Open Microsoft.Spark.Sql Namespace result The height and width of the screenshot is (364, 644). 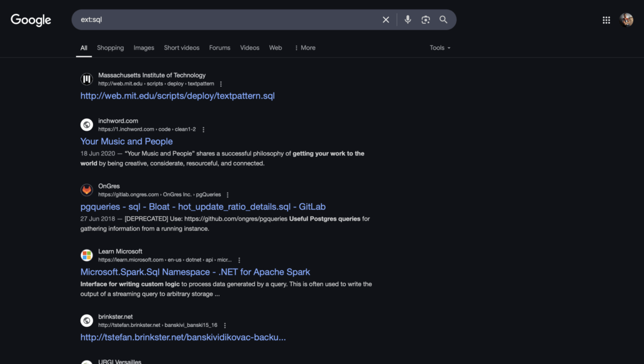(195, 272)
